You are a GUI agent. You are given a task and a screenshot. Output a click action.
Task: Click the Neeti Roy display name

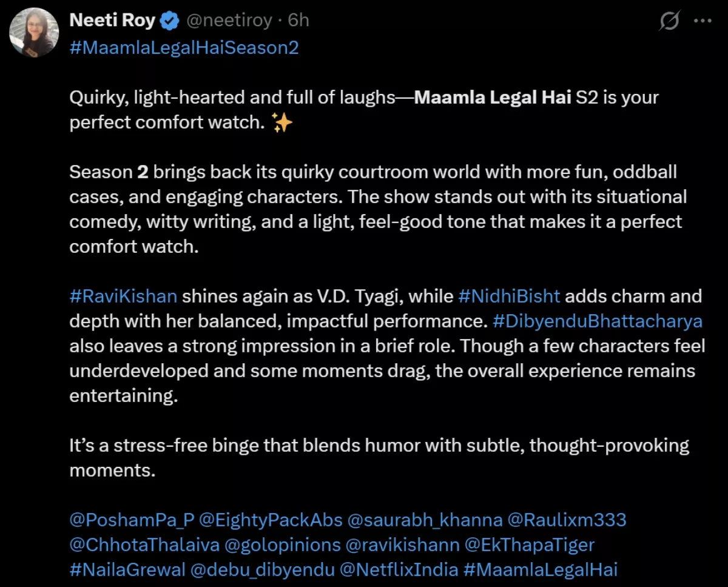[x=113, y=21]
